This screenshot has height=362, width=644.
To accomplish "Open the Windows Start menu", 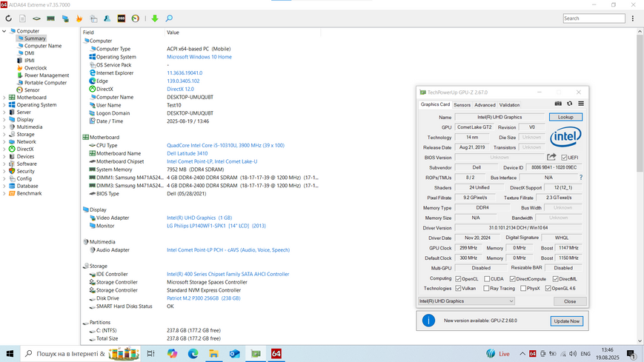I will [10, 353].
